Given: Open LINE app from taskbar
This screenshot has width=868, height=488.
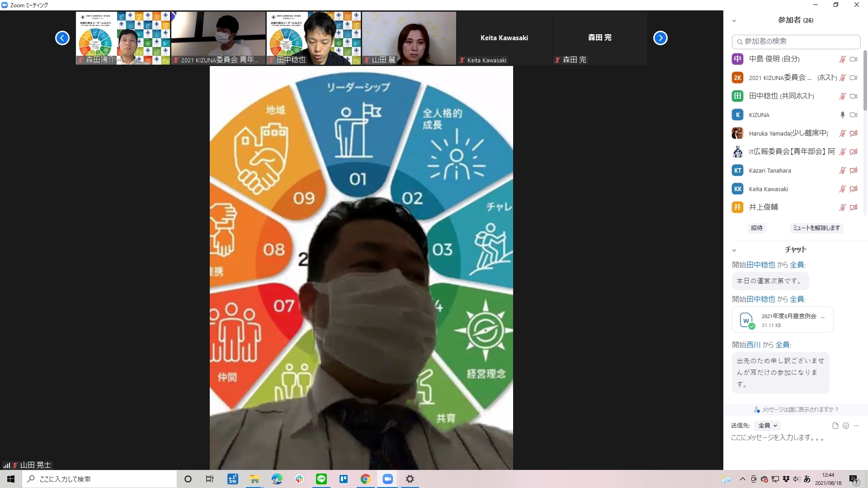Looking at the screenshot, I should coord(321,479).
